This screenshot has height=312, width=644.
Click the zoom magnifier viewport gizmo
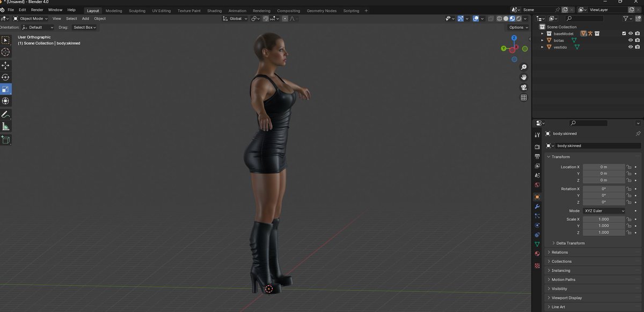[524, 67]
